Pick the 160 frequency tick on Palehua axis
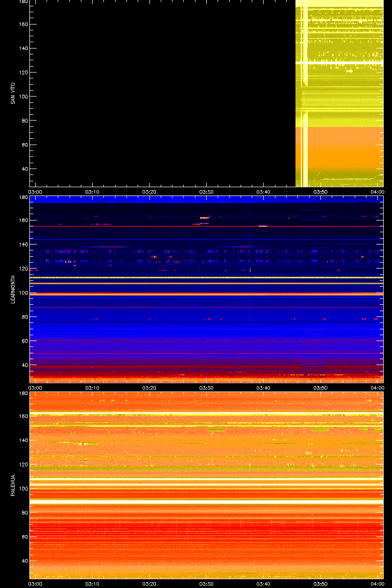 coord(23,416)
